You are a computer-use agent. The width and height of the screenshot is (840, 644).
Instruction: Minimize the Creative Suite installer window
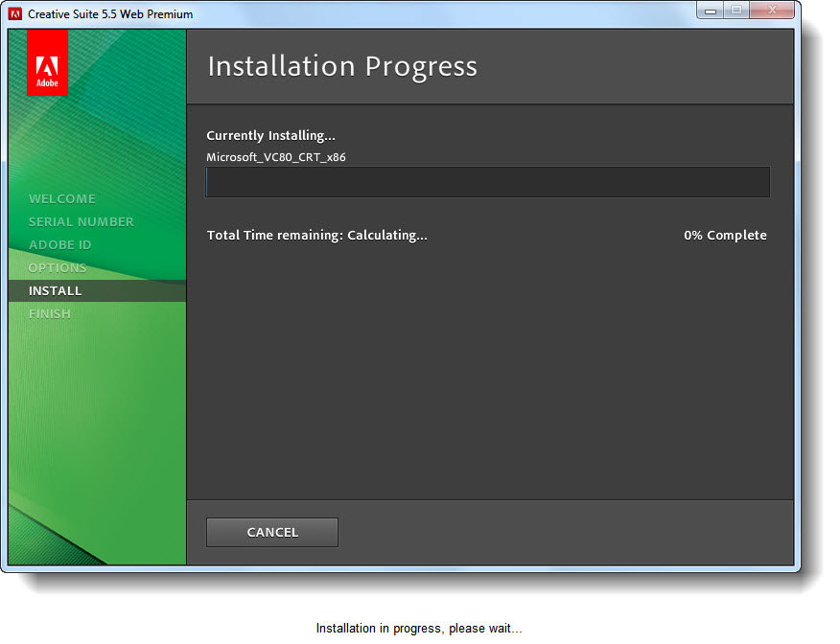[x=710, y=11]
